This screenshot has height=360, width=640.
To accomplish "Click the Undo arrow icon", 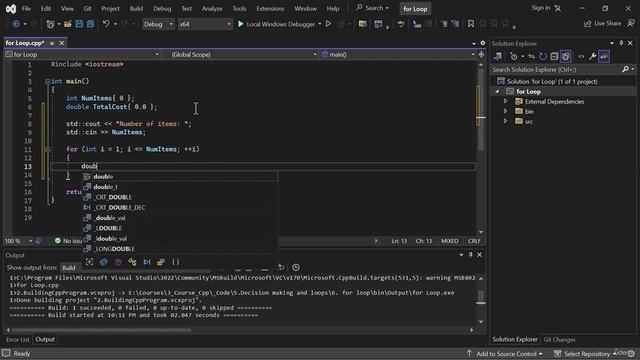I will pyautogui.click(x=106, y=24).
